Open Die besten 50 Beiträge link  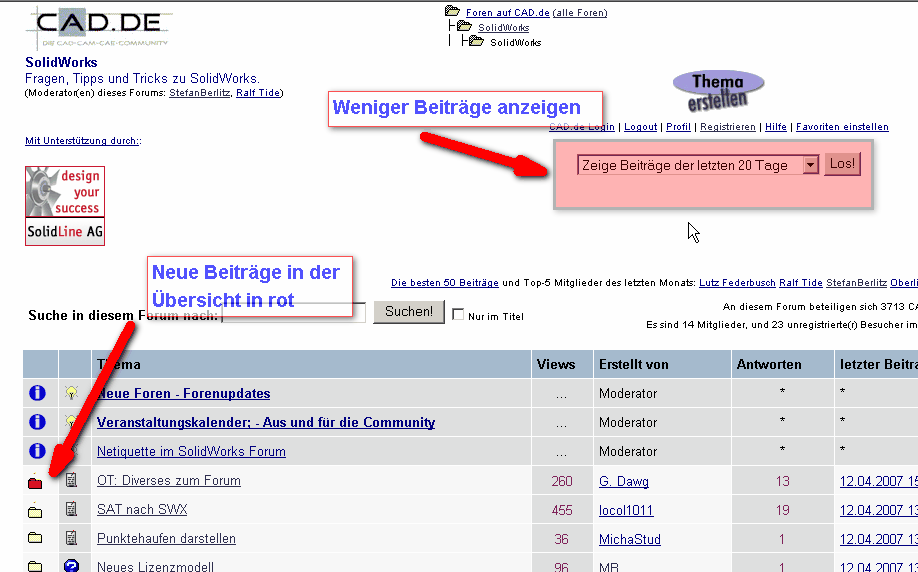pos(445,283)
